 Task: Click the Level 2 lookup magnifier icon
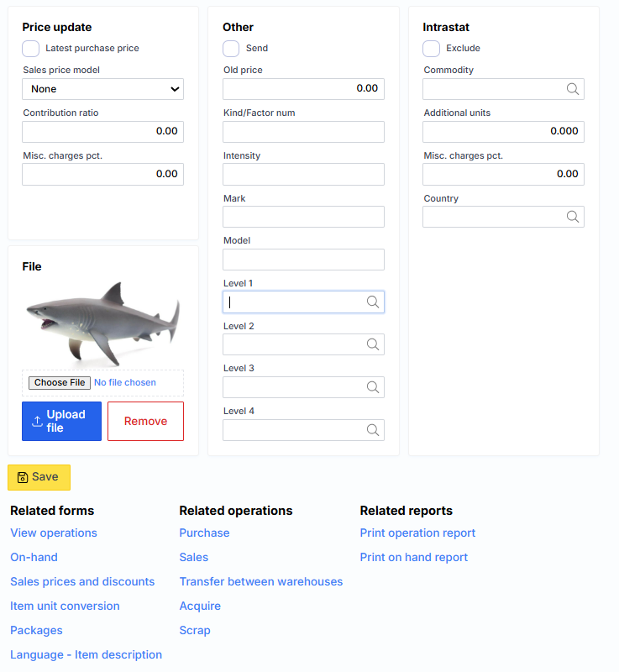coord(373,344)
